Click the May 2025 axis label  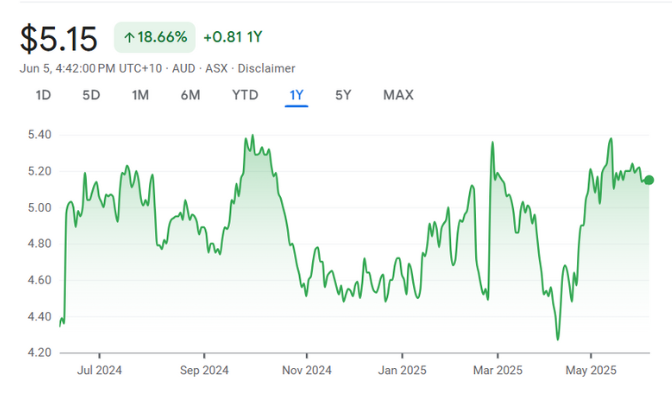click(x=591, y=370)
